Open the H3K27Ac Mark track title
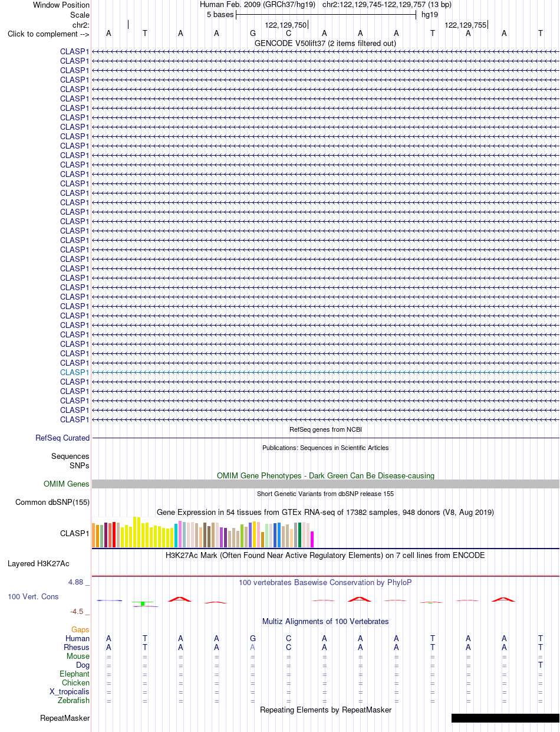Image resolution: width=560 pixels, height=732 pixels. pyautogui.click(x=325, y=555)
